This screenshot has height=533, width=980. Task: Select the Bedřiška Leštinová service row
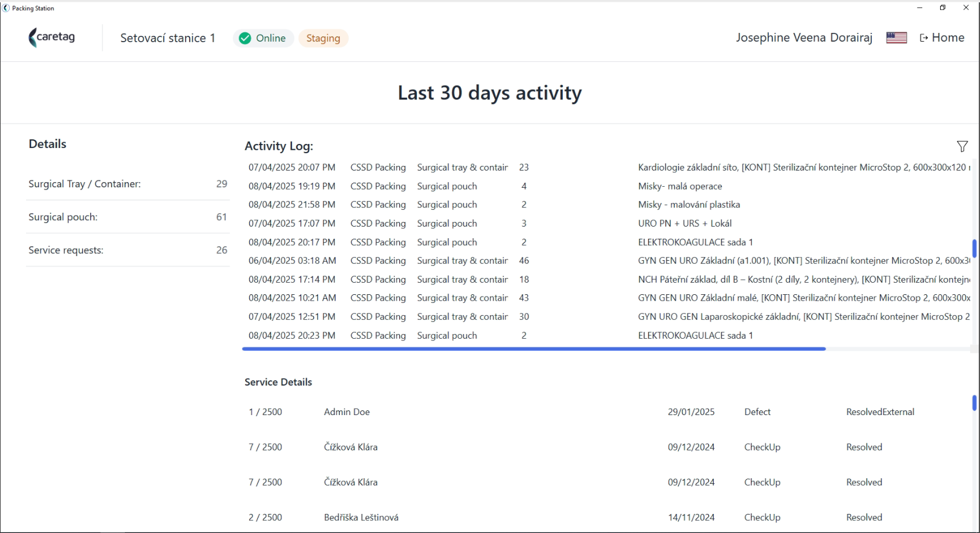[x=607, y=517]
